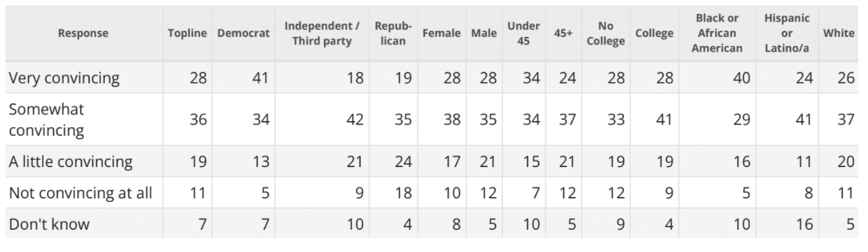Select the No College column header
This screenshot has width=868, height=252.
604,33
